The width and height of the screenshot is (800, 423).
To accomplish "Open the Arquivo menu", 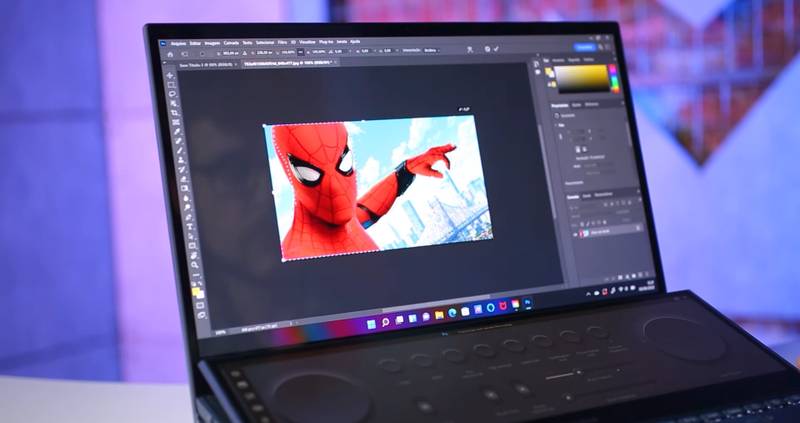I will click(178, 43).
